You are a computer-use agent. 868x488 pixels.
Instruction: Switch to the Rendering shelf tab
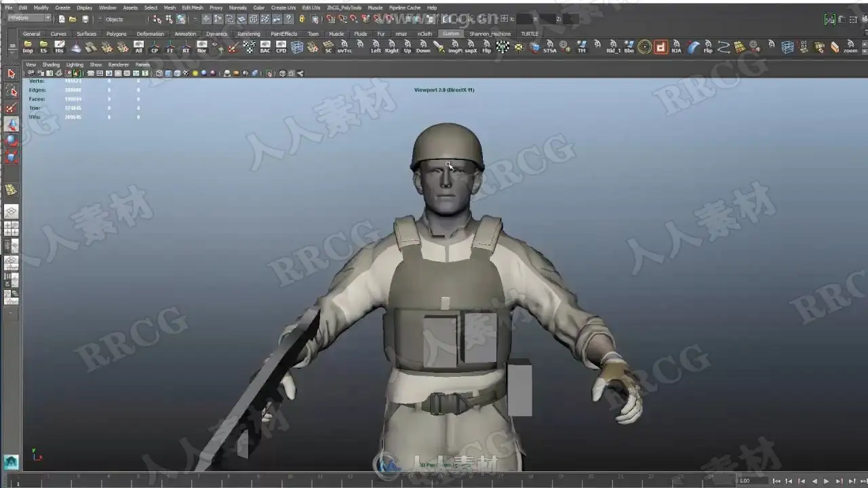pos(248,33)
